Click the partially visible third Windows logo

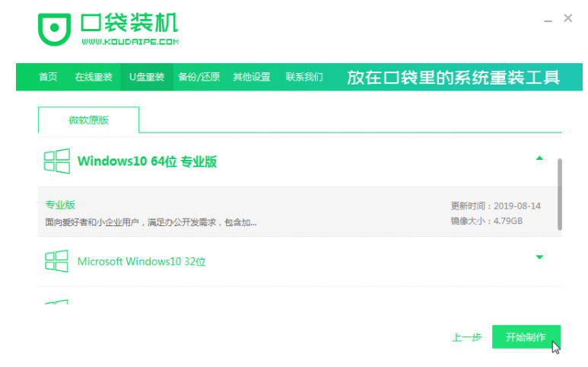[x=56, y=302]
